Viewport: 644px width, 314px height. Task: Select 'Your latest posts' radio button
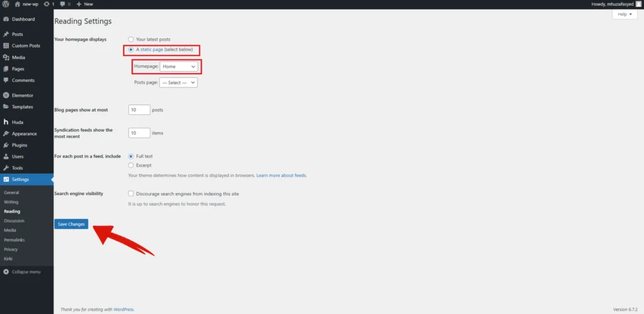coord(131,39)
